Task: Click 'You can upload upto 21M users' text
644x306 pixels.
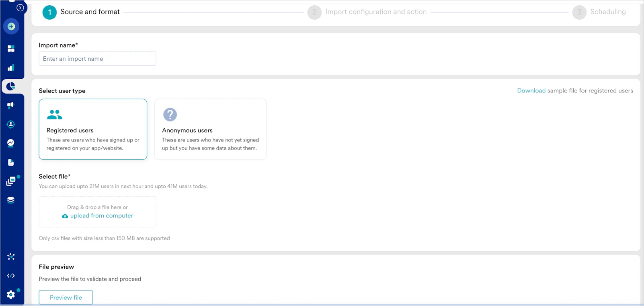Action: click(x=123, y=187)
